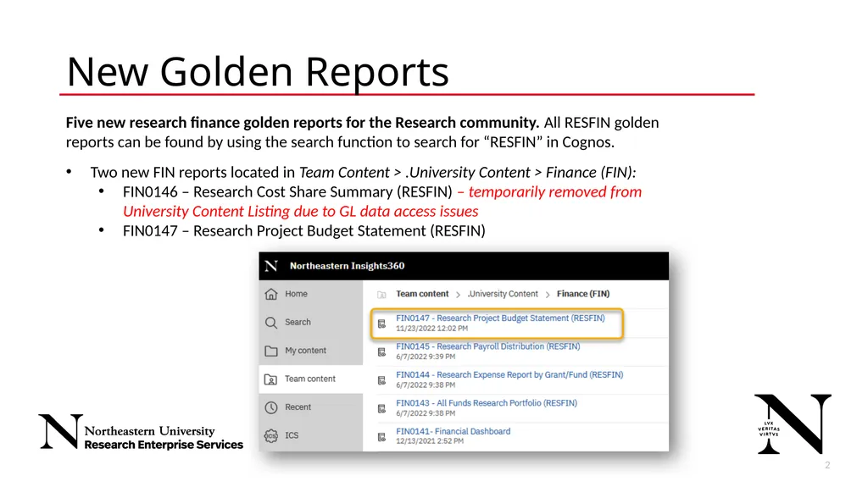The image size is (868, 487).
Task: Click the slide page number 2
Action: click(x=827, y=466)
